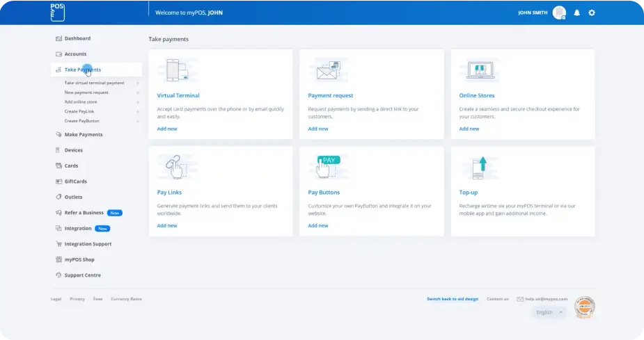
Task: Click the myPOS logo in header
Action: (x=58, y=13)
